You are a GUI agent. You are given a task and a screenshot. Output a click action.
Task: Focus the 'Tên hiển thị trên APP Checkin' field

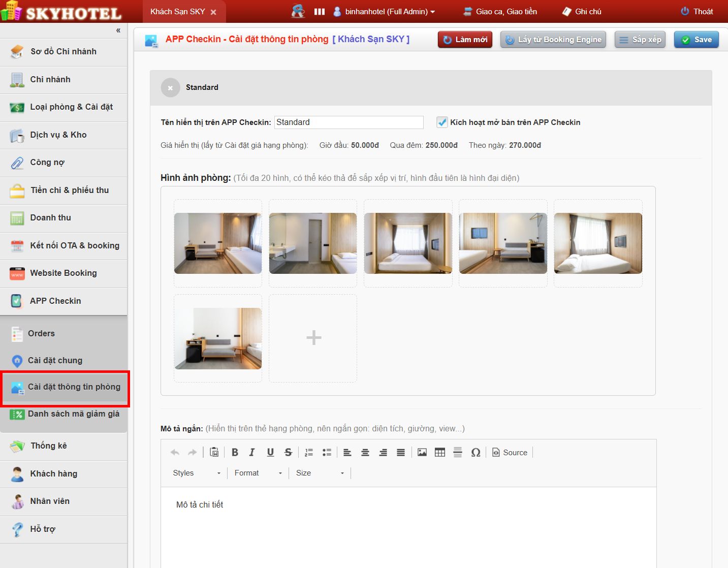click(349, 122)
